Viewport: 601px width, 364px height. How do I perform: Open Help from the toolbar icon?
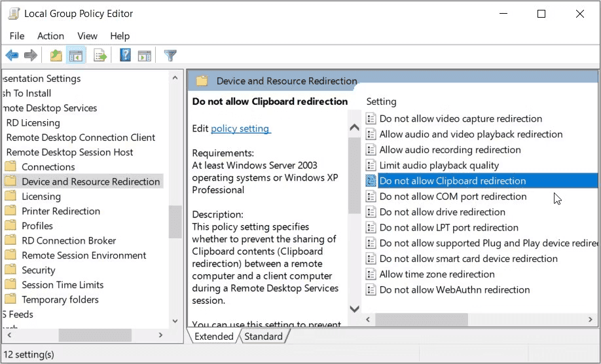[x=126, y=56]
